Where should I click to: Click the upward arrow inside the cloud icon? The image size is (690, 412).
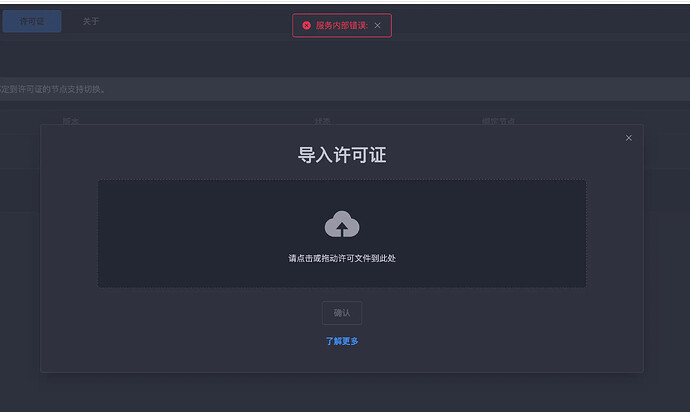(342, 228)
